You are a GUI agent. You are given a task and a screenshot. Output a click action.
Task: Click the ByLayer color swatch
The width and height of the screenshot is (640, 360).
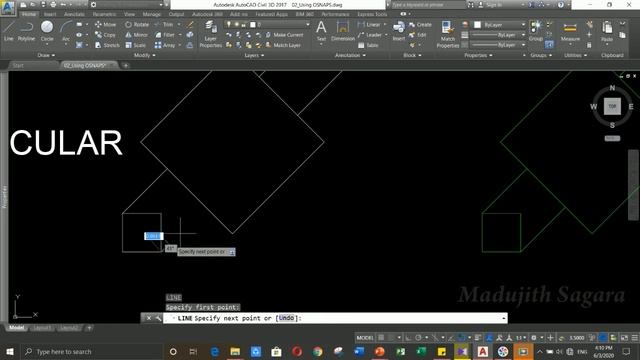coord(477,25)
